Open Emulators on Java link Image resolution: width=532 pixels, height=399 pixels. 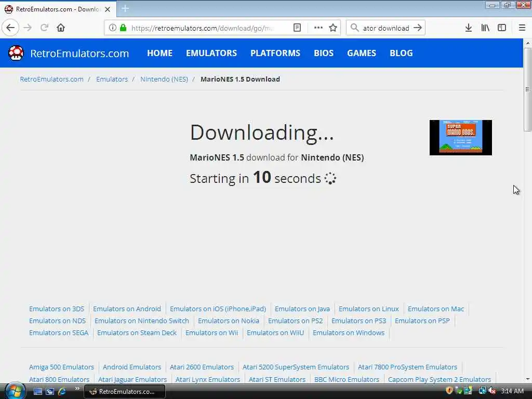pyautogui.click(x=302, y=309)
